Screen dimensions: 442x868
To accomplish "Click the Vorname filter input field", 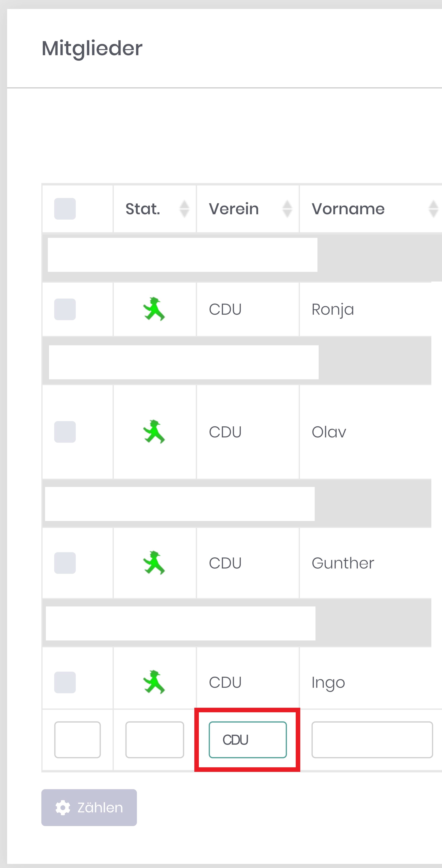I will 372,740.
